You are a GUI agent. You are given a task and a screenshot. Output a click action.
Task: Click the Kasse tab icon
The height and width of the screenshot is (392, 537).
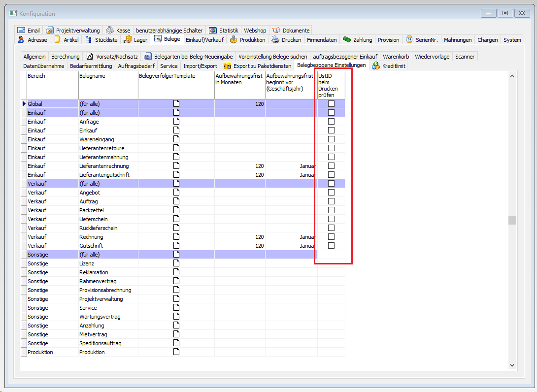point(110,31)
